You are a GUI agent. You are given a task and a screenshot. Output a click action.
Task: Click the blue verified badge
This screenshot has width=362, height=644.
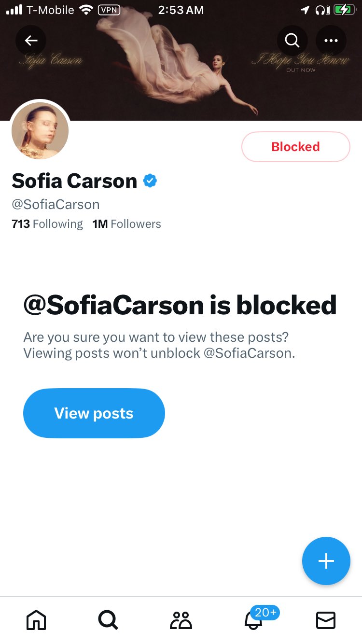tap(150, 181)
